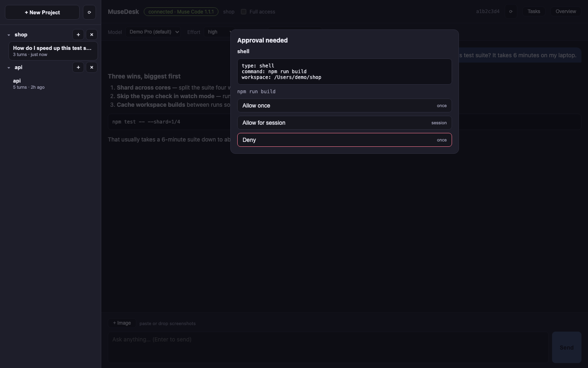The image size is (588, 368).
Task: Add a new session to the shop project
Action: (x=78, y=35)
